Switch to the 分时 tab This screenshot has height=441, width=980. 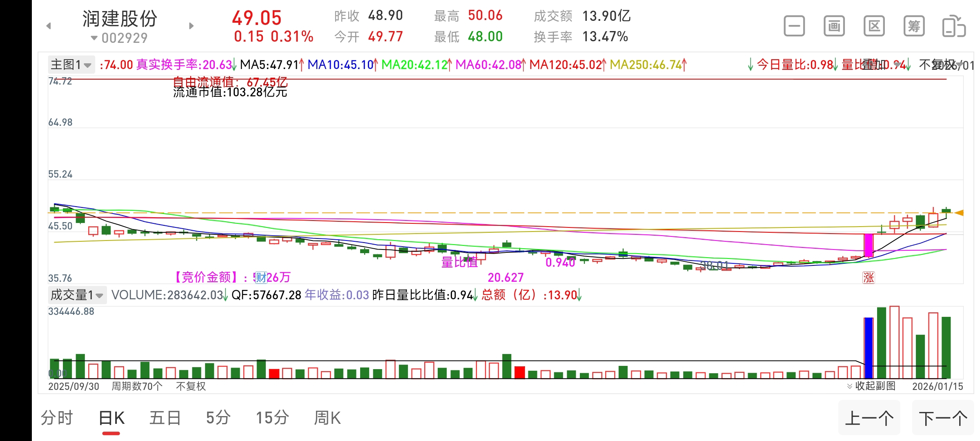57,418
